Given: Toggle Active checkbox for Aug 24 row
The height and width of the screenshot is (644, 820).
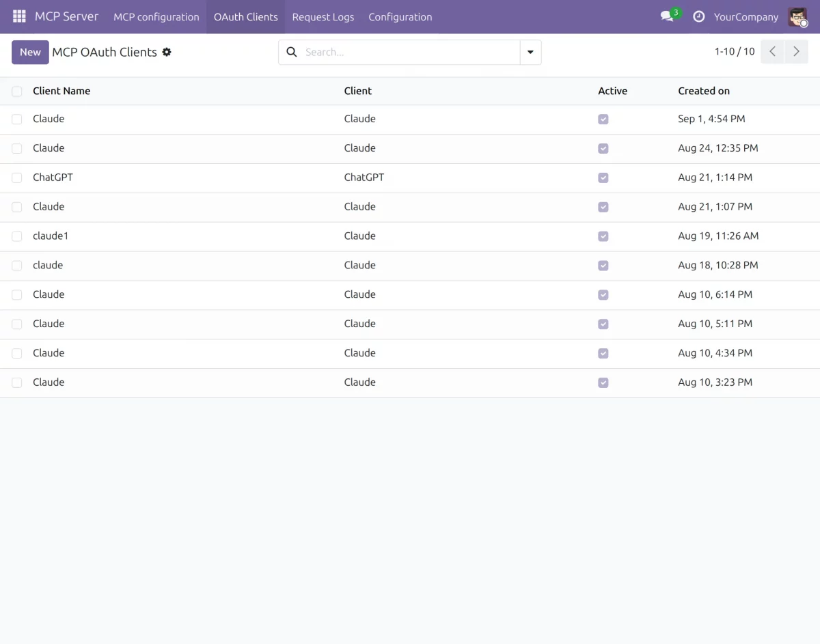Looking at the screenshot, I should point(603,148).
